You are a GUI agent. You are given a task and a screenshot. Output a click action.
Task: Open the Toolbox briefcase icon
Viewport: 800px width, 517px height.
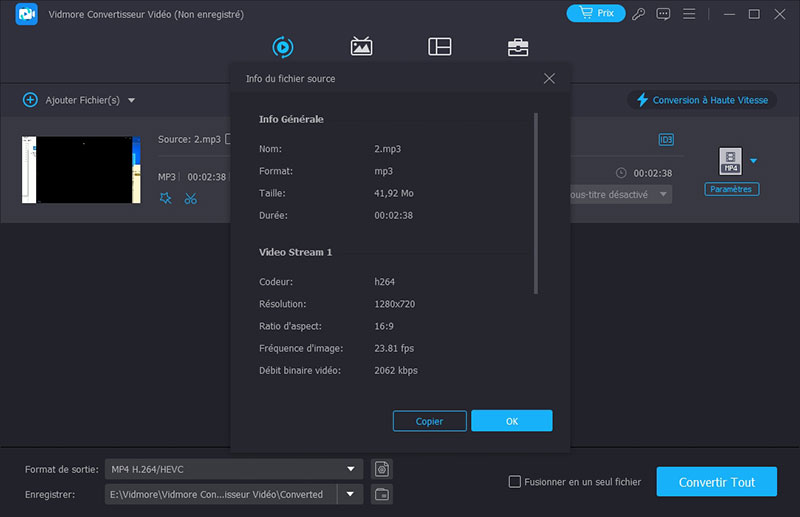pyautogui.click(x=518, y=47)
